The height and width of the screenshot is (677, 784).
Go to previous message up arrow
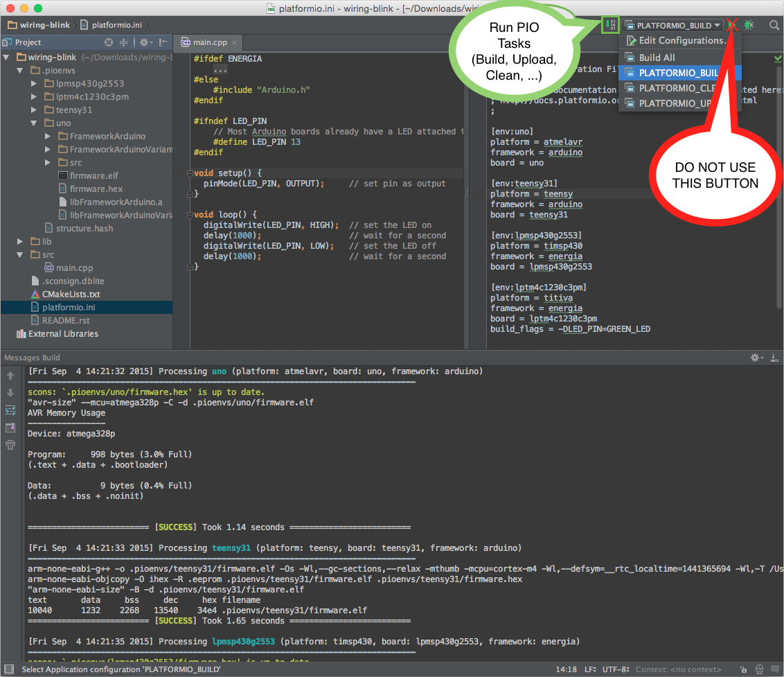[10, 376]
